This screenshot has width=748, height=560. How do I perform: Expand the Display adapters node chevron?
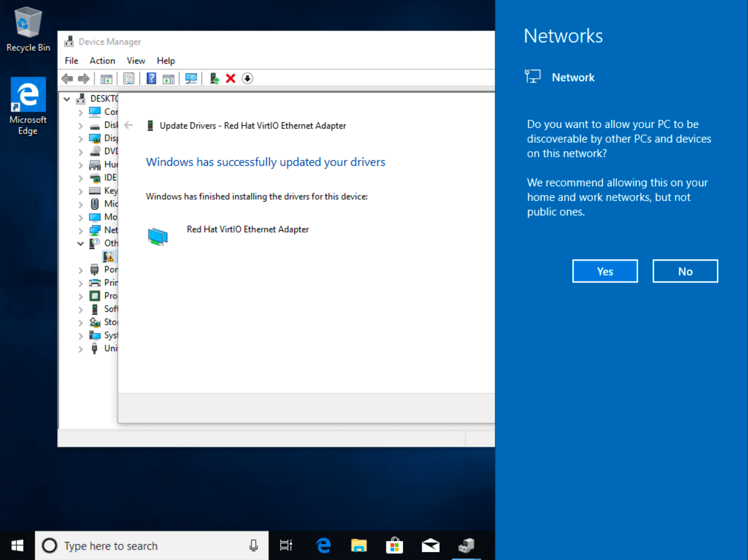80,139
